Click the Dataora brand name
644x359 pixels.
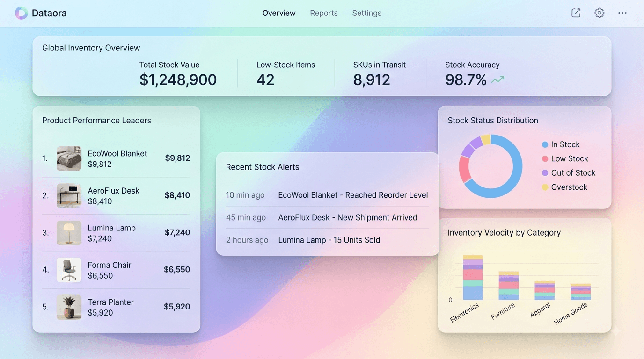(x=49, y=13)
